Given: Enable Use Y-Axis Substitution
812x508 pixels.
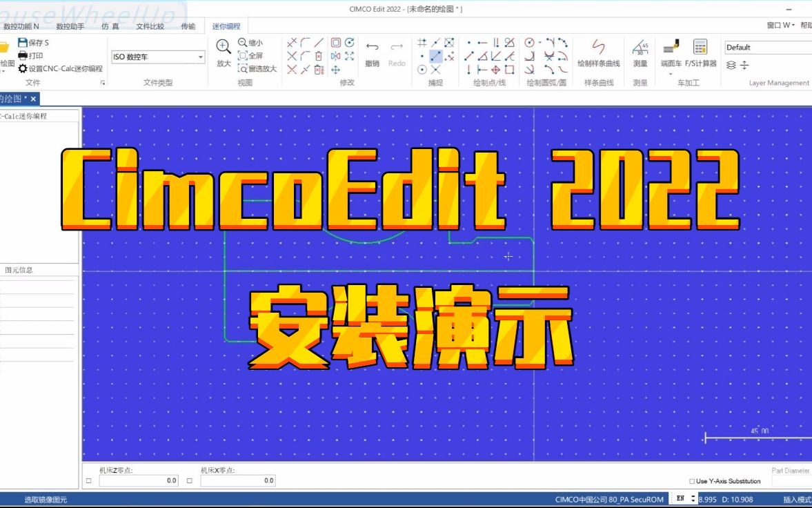Looking at the screenshot, I should 693,481.
